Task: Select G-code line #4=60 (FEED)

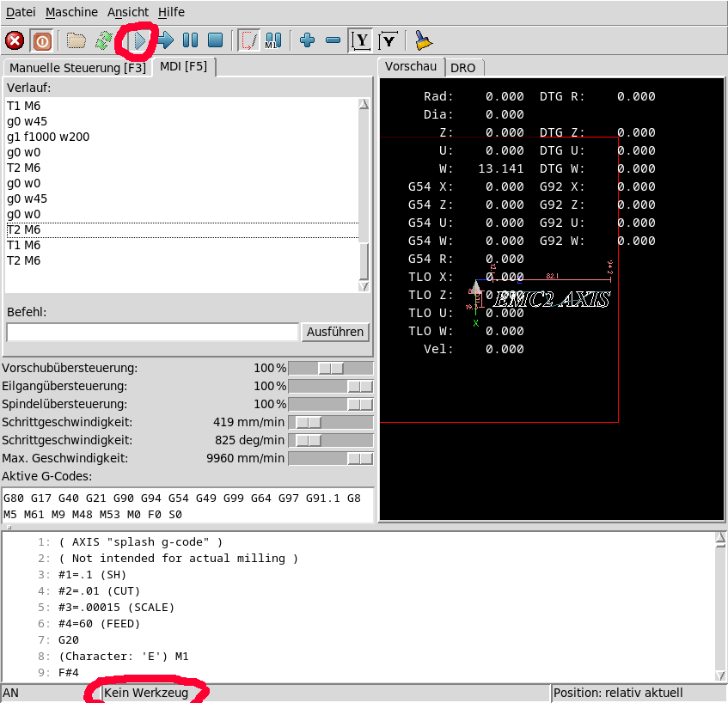Action: click(x=99, y=624)
